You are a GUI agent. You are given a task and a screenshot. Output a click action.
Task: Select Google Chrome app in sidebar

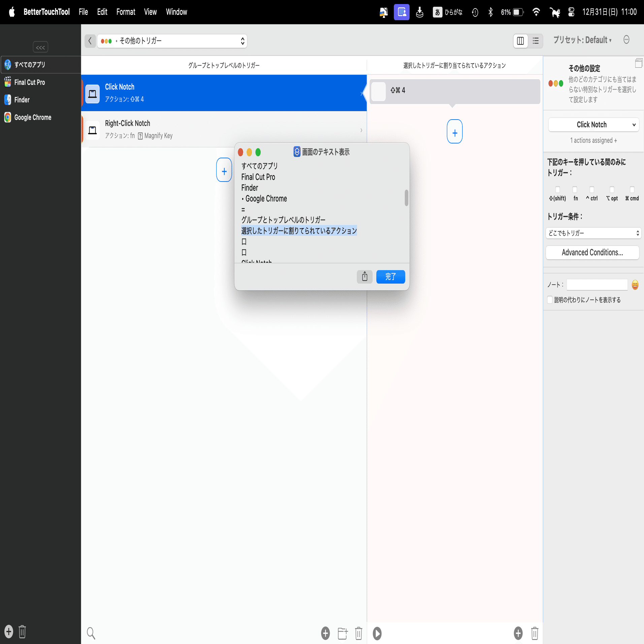(33, 117)
